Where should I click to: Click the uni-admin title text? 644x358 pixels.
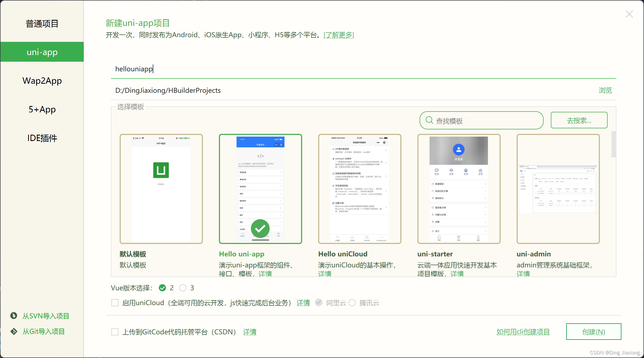coord(534,254)
